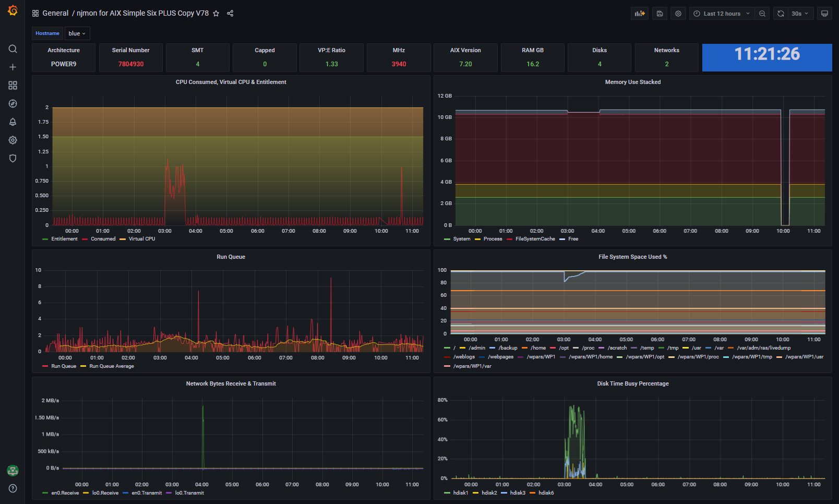Open the Last 12 hours time picker
The width and height of the screenshot is (839, 504).
point(722,14)
